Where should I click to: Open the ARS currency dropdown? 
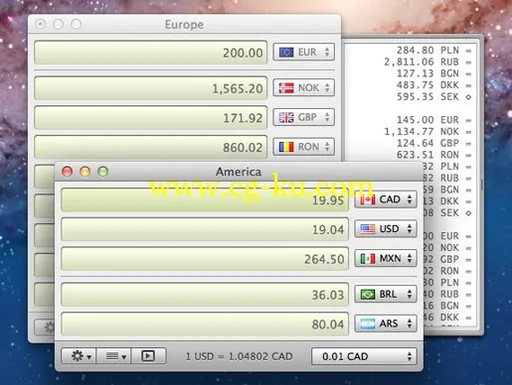tap(385, 324)
